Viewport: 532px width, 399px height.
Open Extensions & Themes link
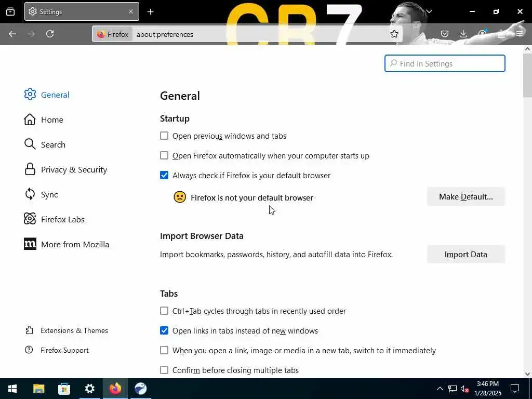pos(66,330)
